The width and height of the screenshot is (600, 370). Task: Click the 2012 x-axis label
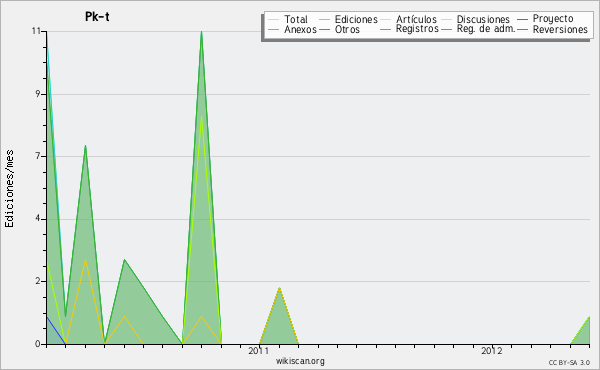tap(492, 351)
